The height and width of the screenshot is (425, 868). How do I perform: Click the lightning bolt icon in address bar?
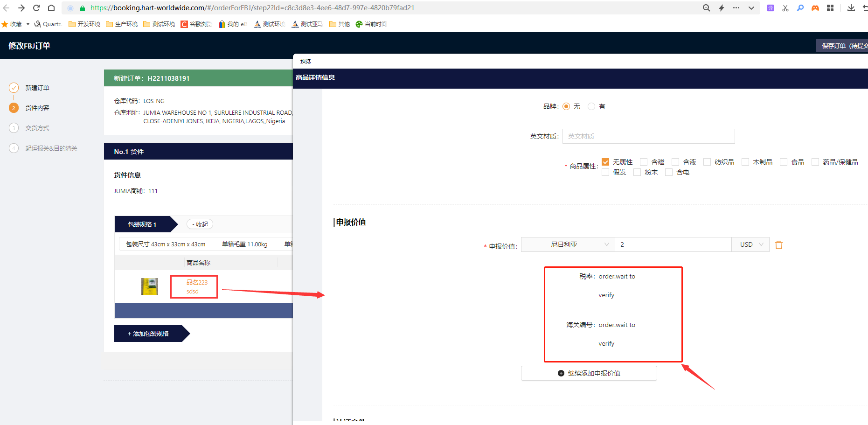722,8
